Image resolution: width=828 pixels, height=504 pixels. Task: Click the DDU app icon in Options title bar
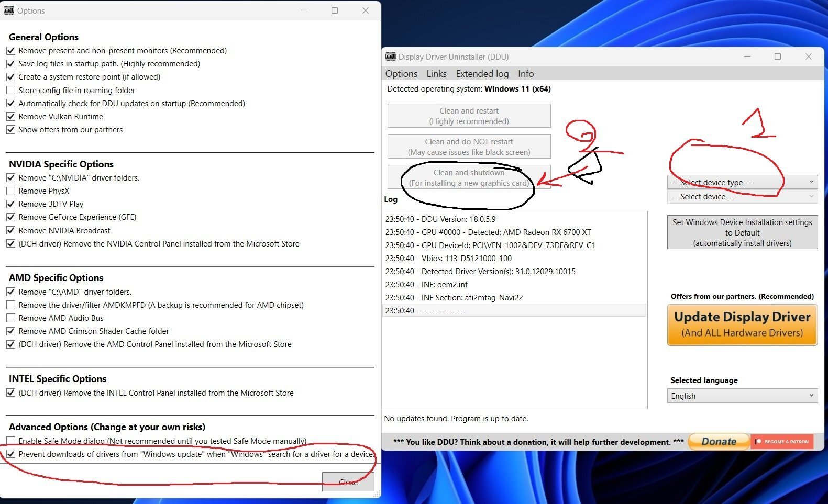click(9, 10)
